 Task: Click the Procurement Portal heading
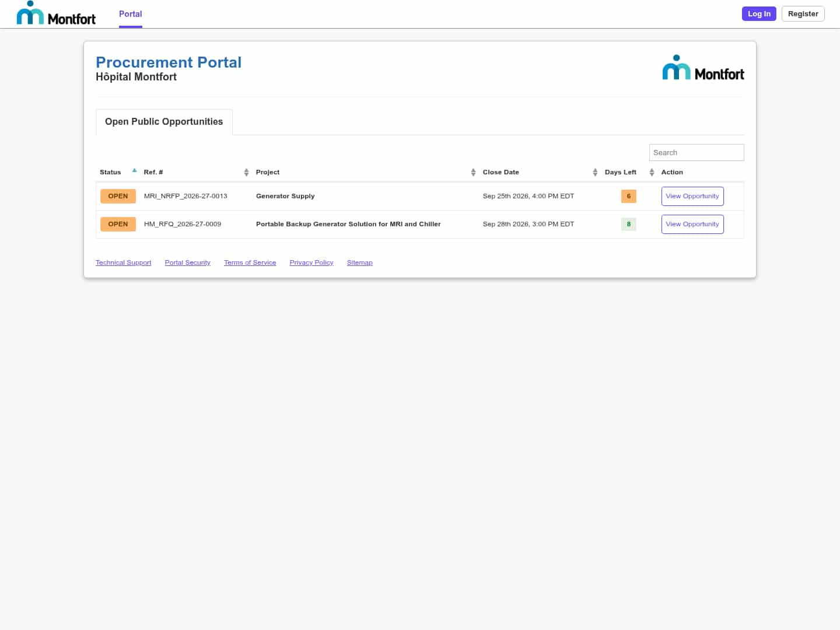coord(169,62)
